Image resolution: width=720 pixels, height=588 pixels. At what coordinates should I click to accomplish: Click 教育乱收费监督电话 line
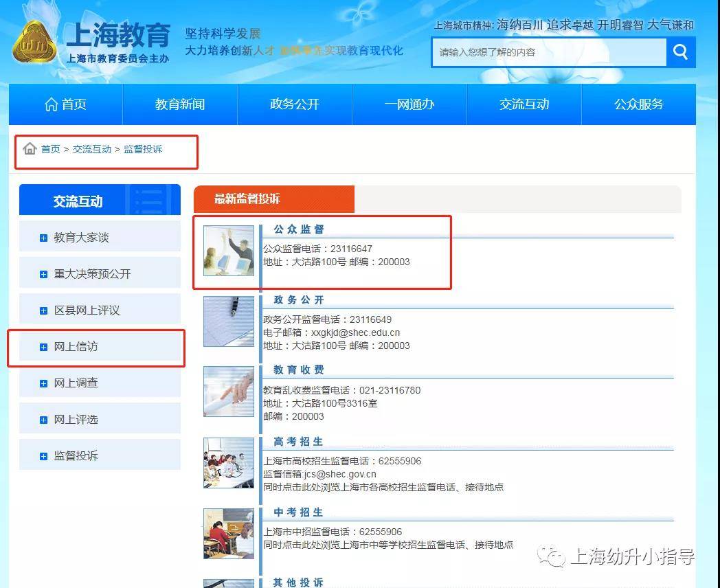pyautogui.click(x=341, y=390)
